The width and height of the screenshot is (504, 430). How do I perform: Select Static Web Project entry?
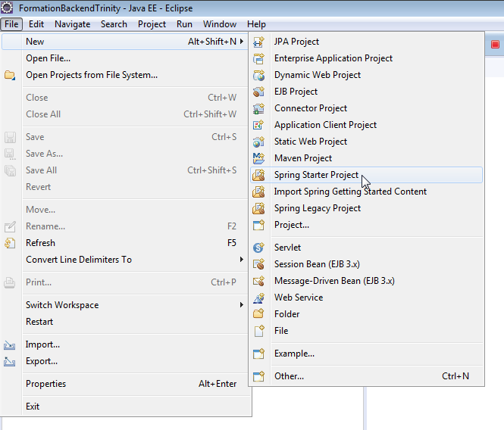tap(366, 142)
